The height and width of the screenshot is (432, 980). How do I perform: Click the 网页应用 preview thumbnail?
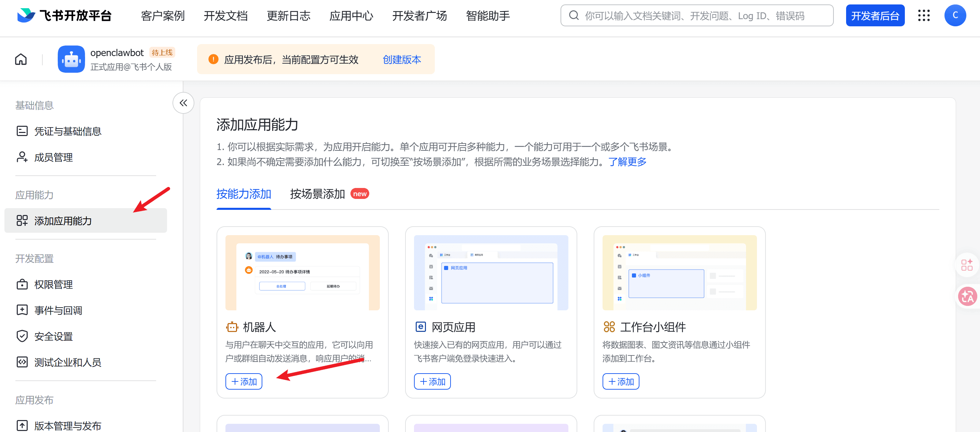[x=491, y=272]
